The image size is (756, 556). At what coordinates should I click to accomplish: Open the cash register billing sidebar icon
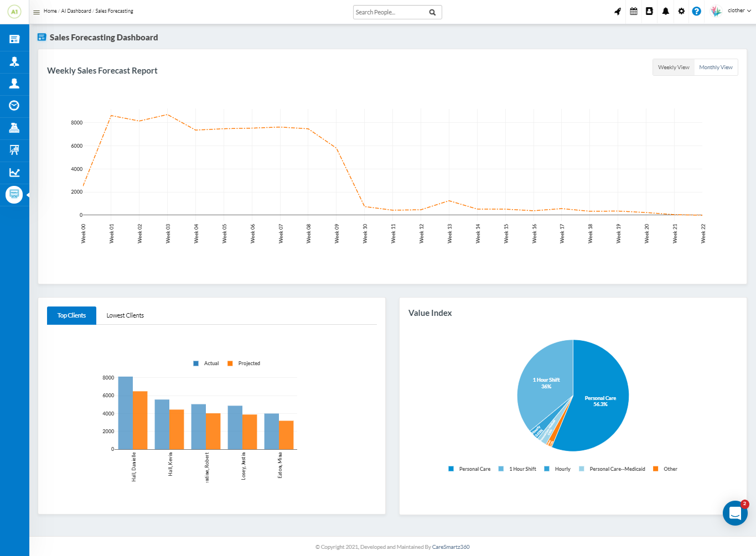coord(14,128)
